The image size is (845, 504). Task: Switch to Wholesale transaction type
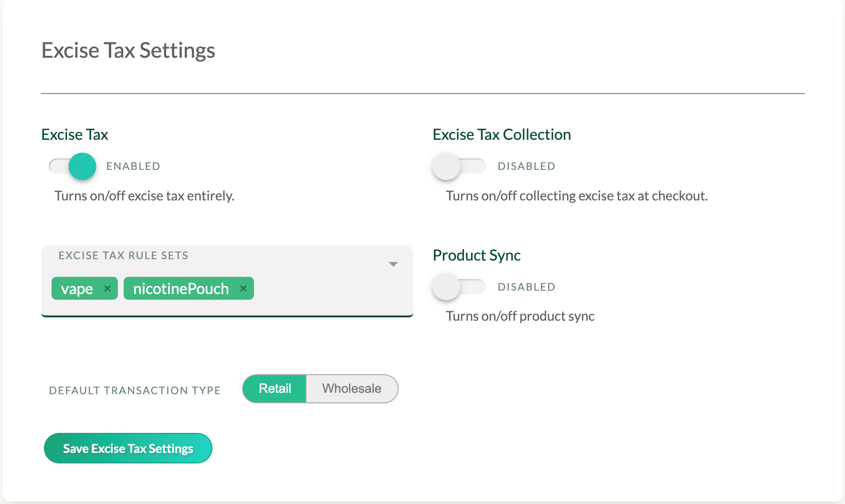coord(352,388)
